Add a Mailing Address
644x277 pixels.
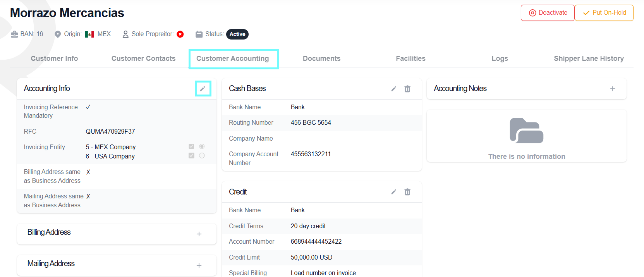click(x=199, y=265)
